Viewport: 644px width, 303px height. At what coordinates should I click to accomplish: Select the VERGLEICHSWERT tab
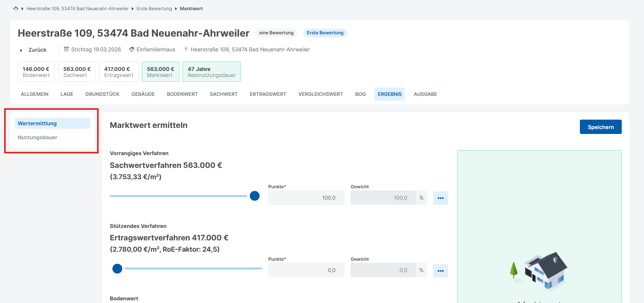[321, 94]
